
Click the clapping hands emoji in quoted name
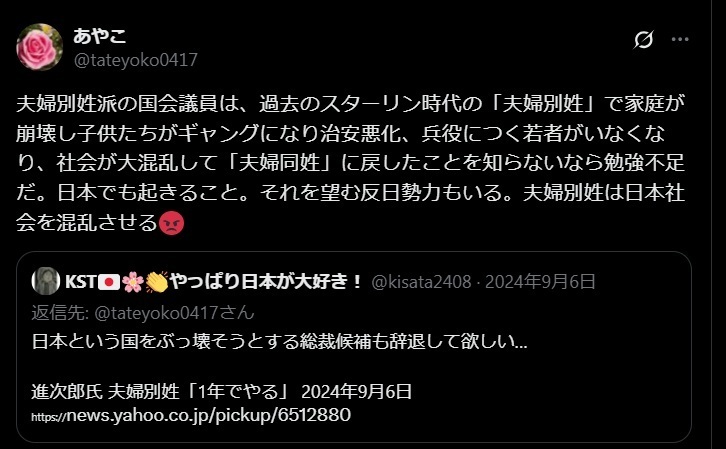pyautogui.click(x=156, y=281)
